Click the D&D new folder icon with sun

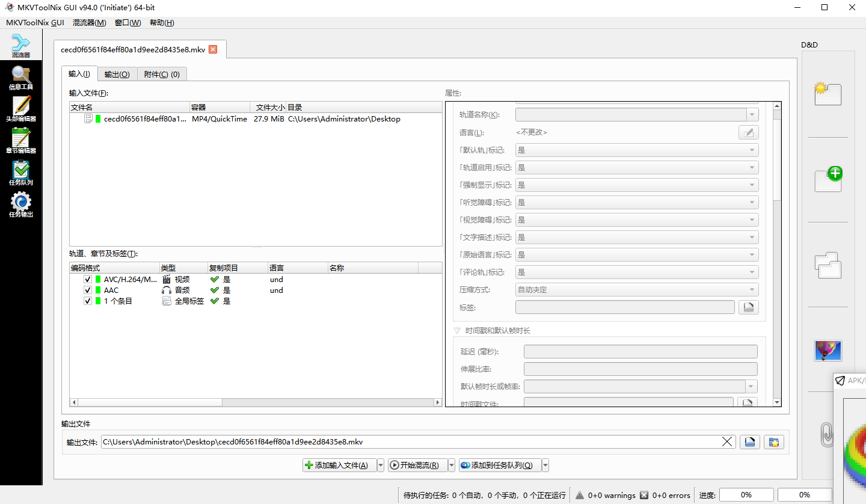828,94
